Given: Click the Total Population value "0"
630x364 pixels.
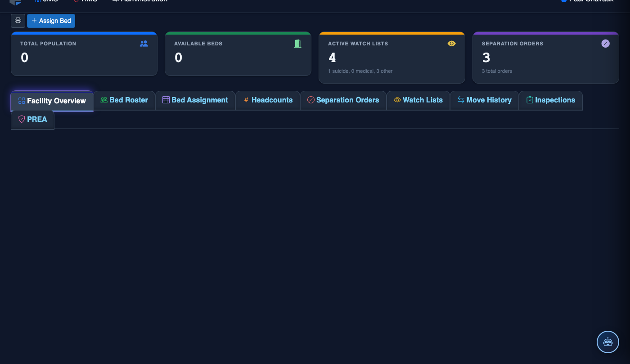Looking at the screenshot, I should pos(25,58).
